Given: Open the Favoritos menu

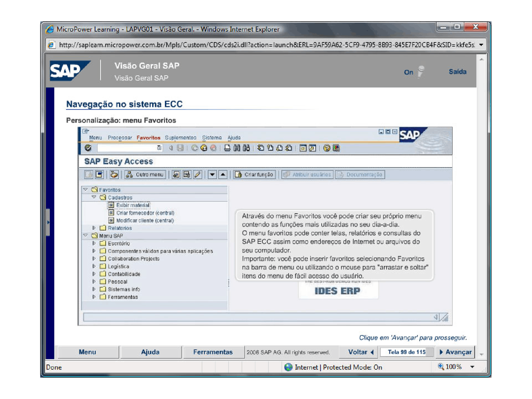Looking at the screenshot, I should tap(148, 138).
